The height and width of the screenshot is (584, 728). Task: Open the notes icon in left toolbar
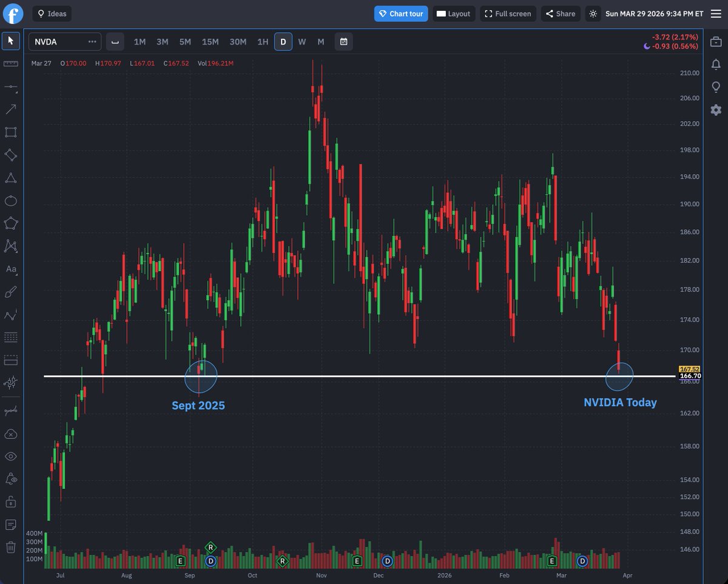click(x=10, y=525)
